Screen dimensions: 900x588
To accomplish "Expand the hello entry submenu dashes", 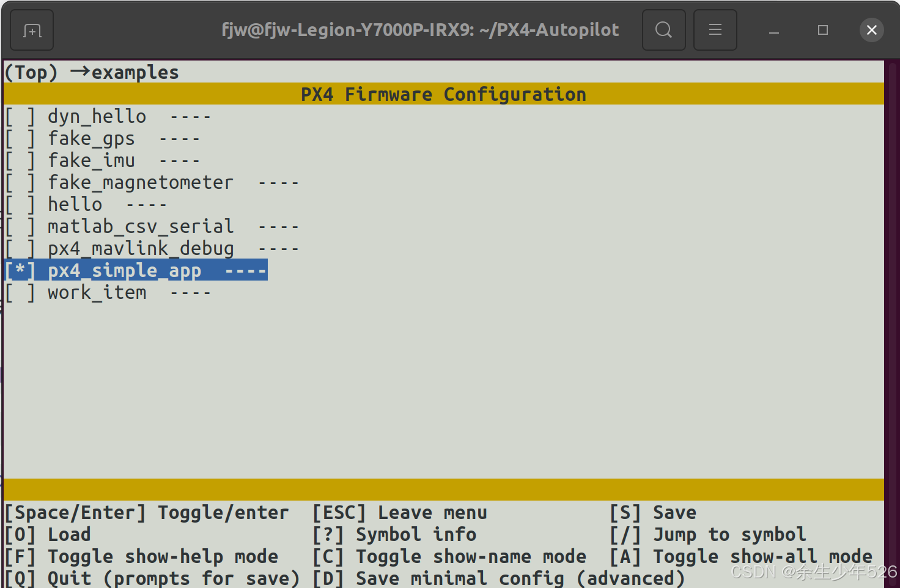I will pos(146,204).
